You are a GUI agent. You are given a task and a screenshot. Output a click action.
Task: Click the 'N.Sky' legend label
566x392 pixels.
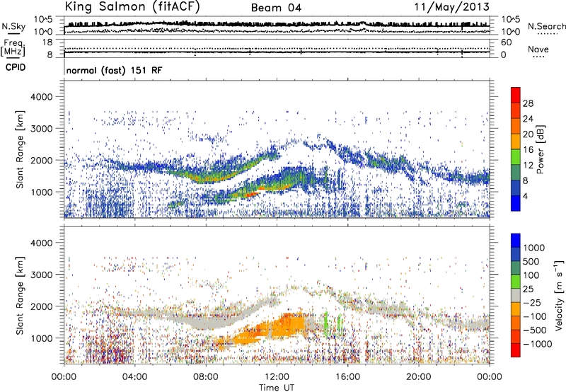[13, 26]
